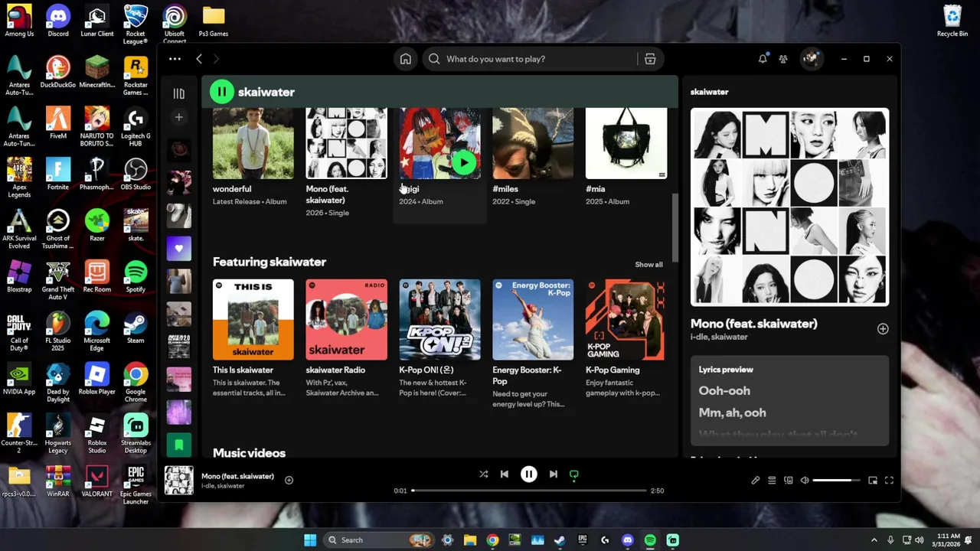The width and height of the screenshot is (980, 551).
Task: Open the Spotify profile avatar menu
Action: pos(811,59)
